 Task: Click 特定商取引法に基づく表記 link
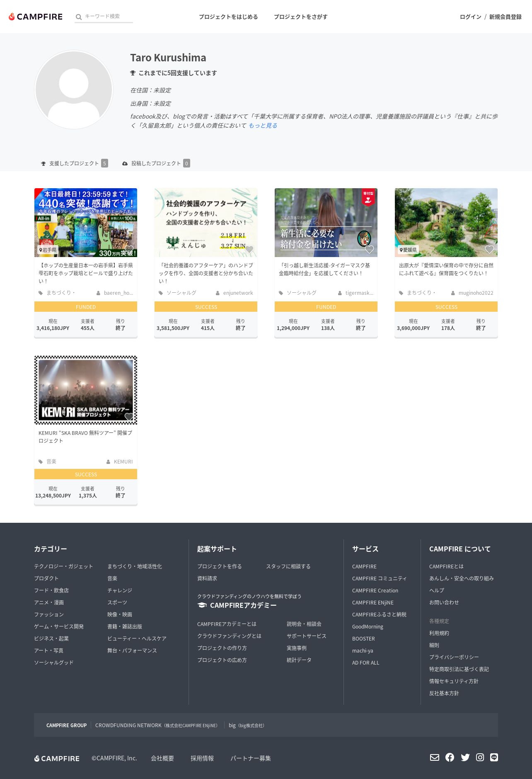459,669
